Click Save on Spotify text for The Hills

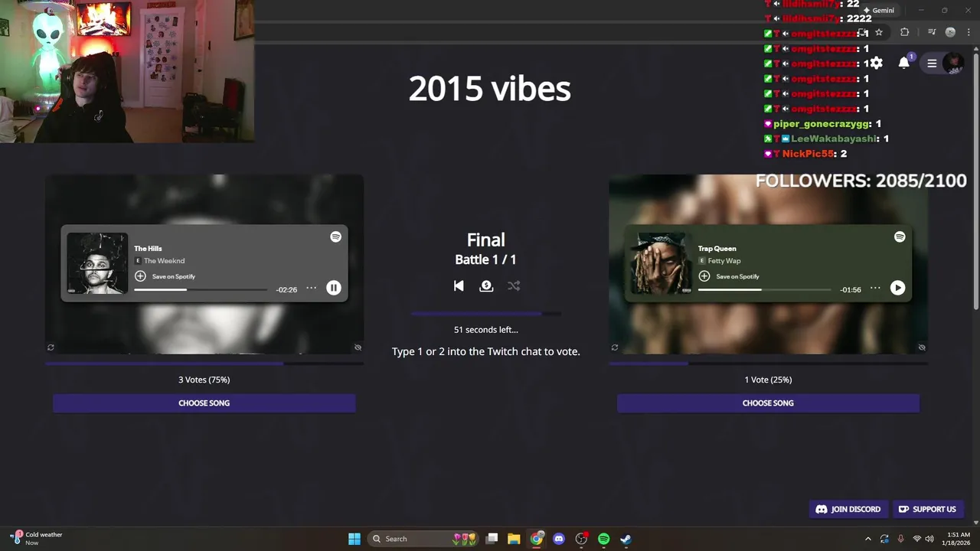tap(174, 276)
